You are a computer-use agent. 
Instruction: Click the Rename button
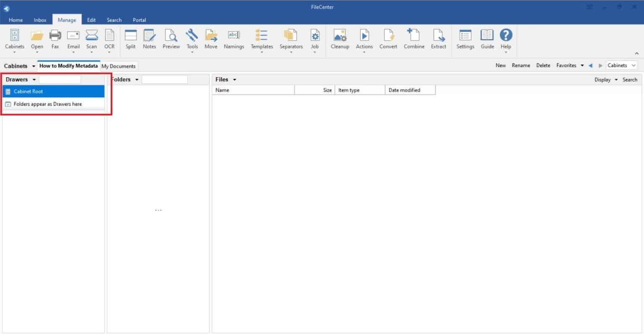pos(521,65)
